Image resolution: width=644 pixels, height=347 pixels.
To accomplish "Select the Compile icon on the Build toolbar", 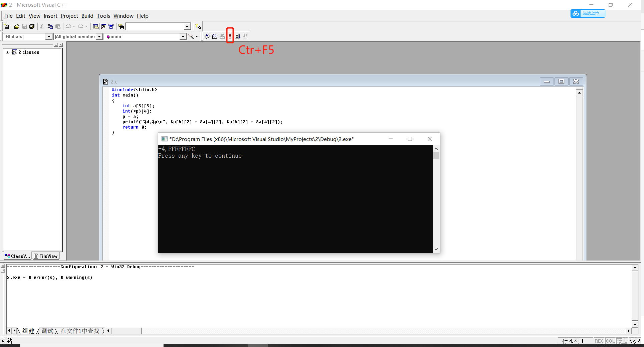I will coord(207,36).
